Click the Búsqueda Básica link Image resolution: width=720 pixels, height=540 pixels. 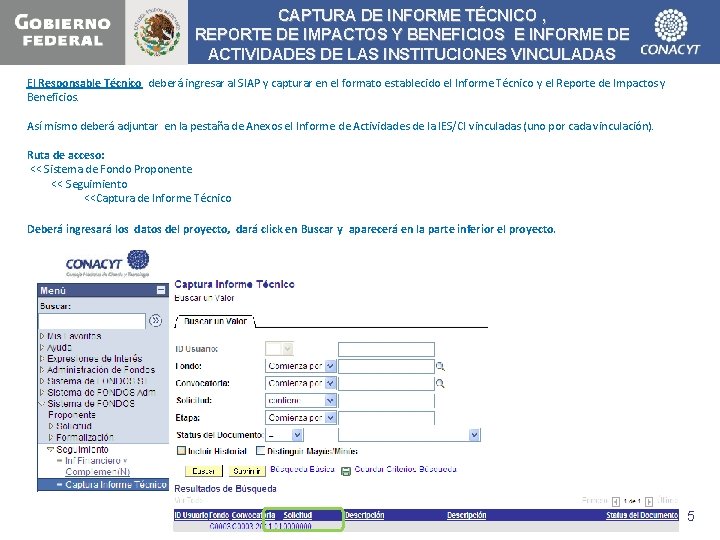(x=302, y=469)
